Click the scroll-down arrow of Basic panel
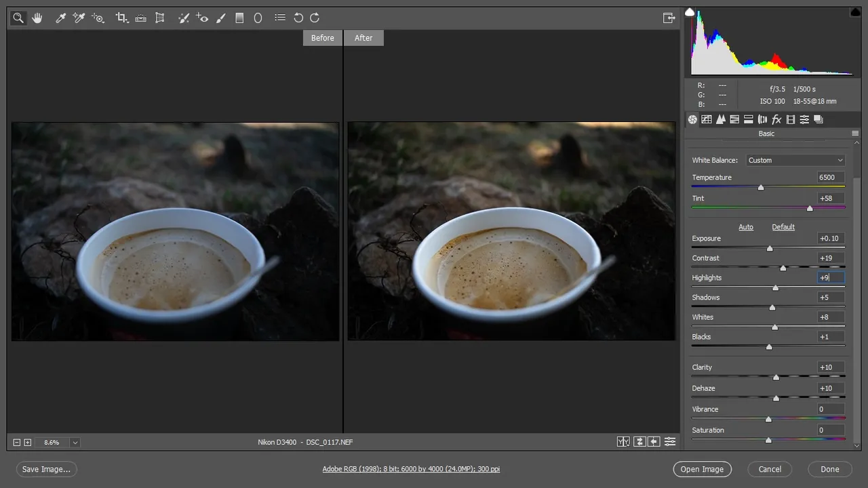The width and height of the screenshot is (868, 488). tap(856, 445)
